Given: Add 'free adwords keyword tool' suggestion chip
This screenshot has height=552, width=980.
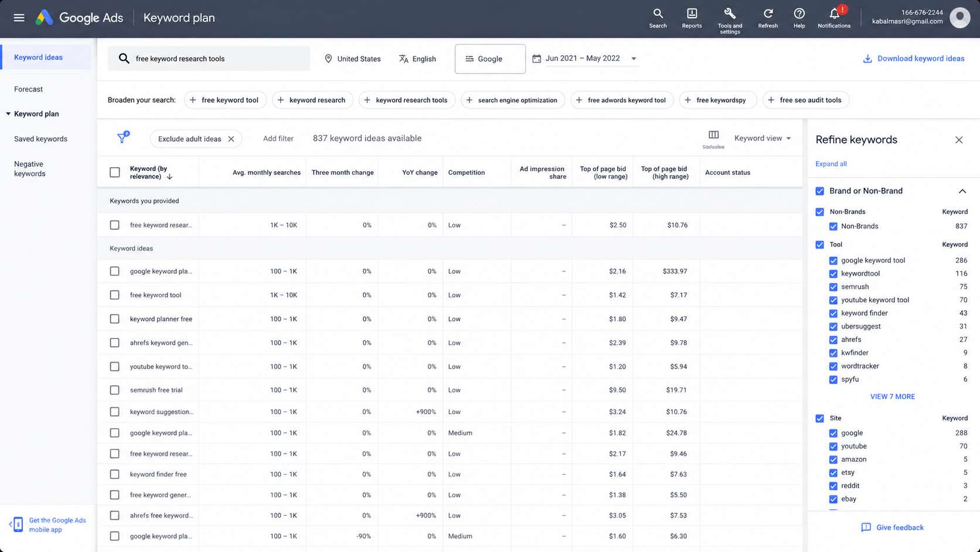Looking at the screenshot, I should coord(622,100).
